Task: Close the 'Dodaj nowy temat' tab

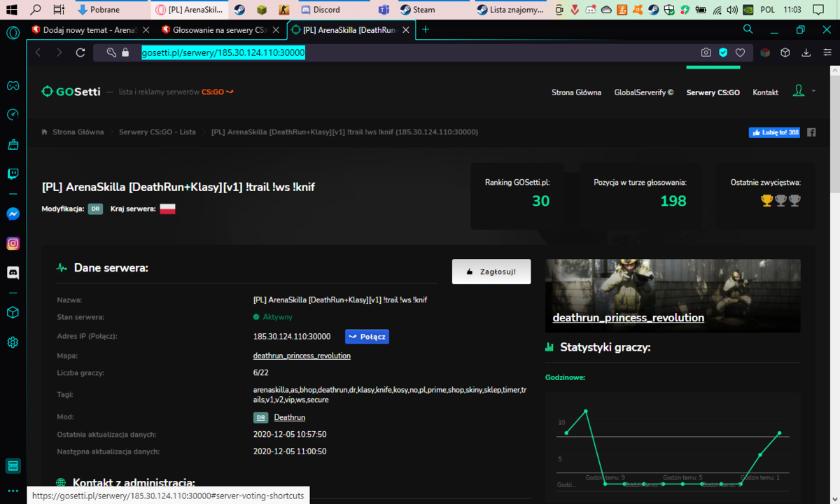Action: click(x=145, y=29)
